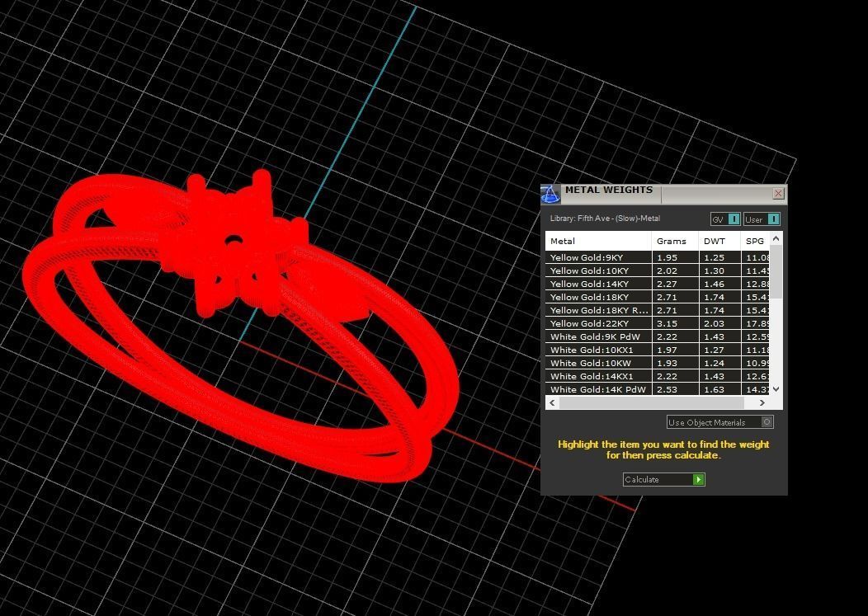The height and width of the screenshot is (616, 868).
Task: Sort table by Metal column header
Action: [598, 242]
